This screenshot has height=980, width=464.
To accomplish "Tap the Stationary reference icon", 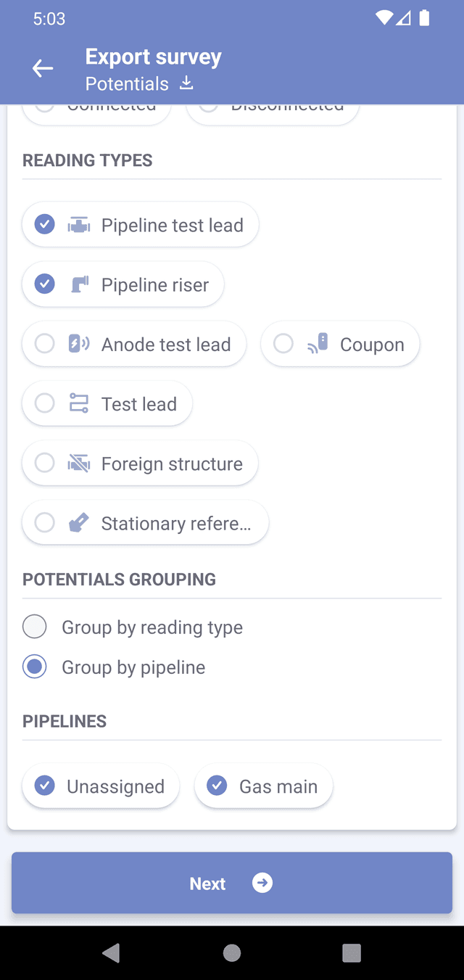I will pyautogui.click(x=78, y=523).
